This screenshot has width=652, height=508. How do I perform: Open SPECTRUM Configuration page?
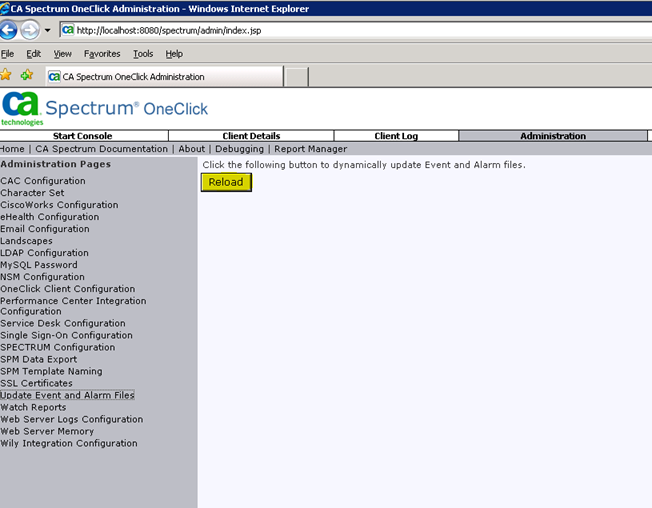[x=58, y=348]
